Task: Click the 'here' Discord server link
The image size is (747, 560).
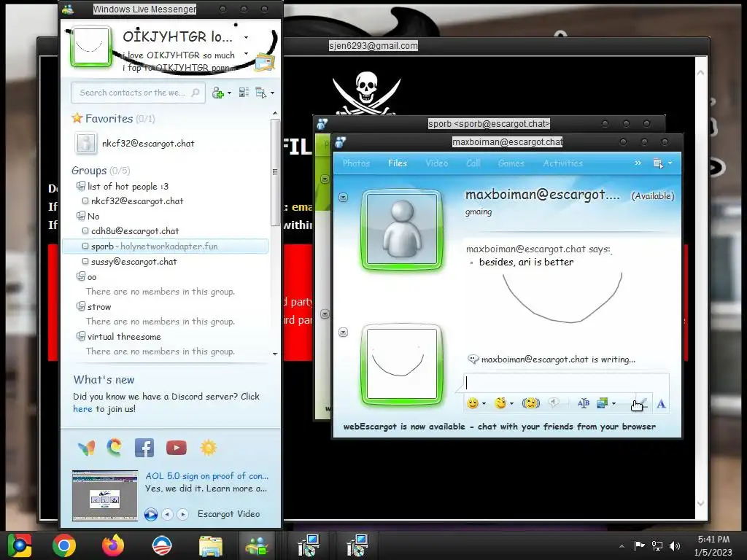Action: tap(82, 409)
